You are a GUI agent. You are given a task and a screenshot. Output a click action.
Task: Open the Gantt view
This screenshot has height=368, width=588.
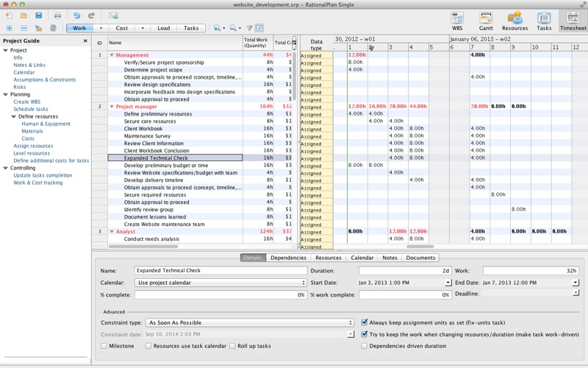coord(485,20)
